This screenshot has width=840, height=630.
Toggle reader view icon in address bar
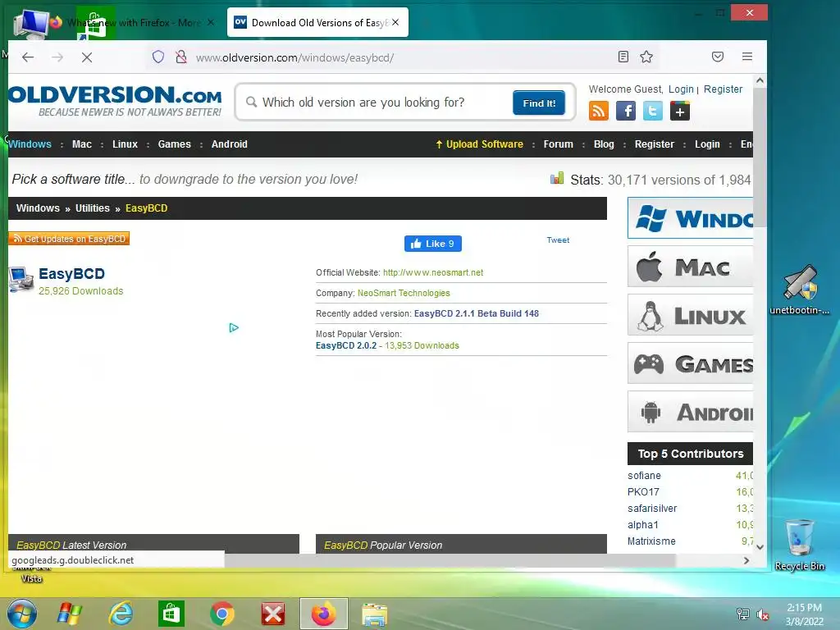[x=623, y=57]
